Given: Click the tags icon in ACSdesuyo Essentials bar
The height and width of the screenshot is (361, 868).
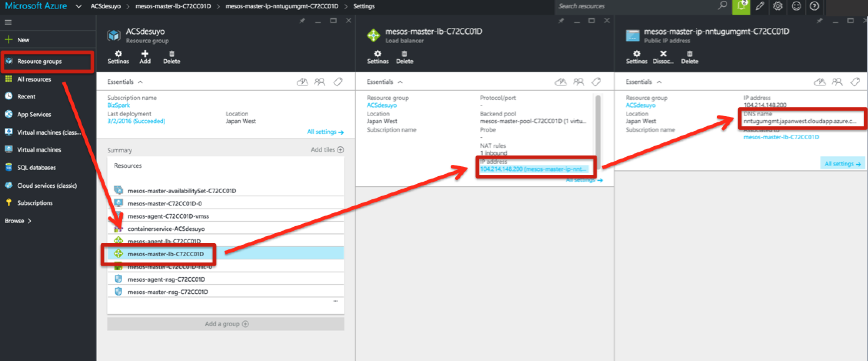Looking at the screenshot, I should (338, 82).
